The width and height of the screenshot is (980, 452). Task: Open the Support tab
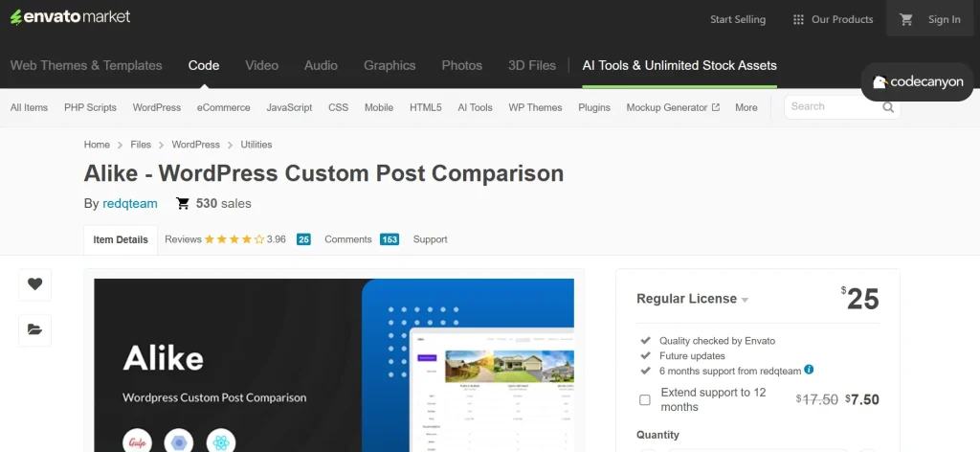coord(430,239)
